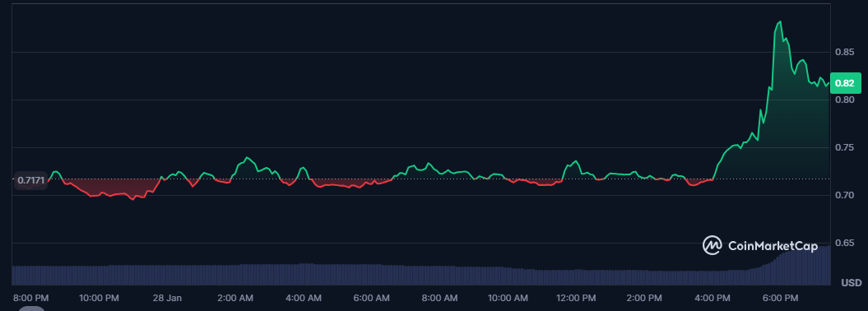Screen dimensions: 868x311
Task: Click the 28 Jan date label
Action: [167, 299]
